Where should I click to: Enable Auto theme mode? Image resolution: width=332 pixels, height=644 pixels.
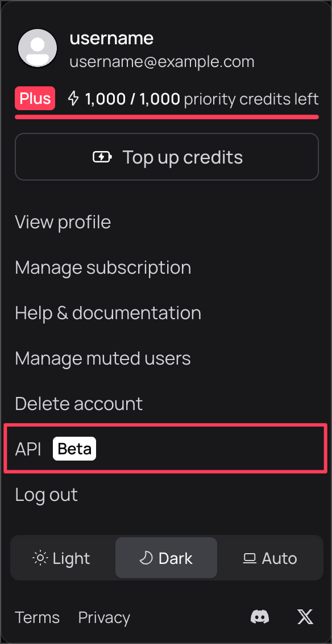pyautogui.click(x=270, y=558)
